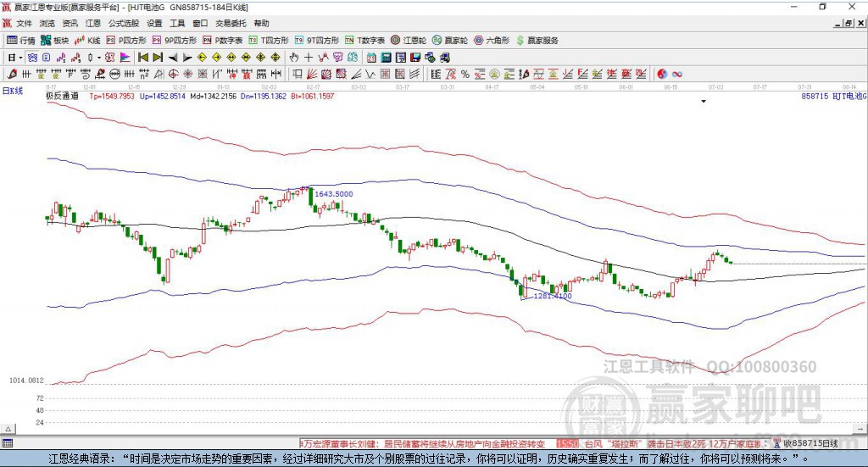Screen dimensions: 868x467
Task: Open the calendar date icon
Action: point(371,58)
